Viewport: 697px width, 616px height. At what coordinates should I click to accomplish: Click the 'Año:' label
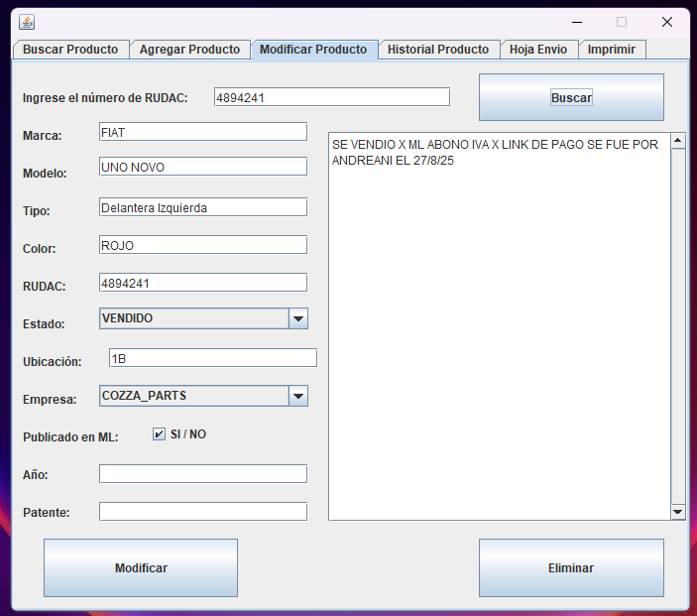tap(35, 474)
